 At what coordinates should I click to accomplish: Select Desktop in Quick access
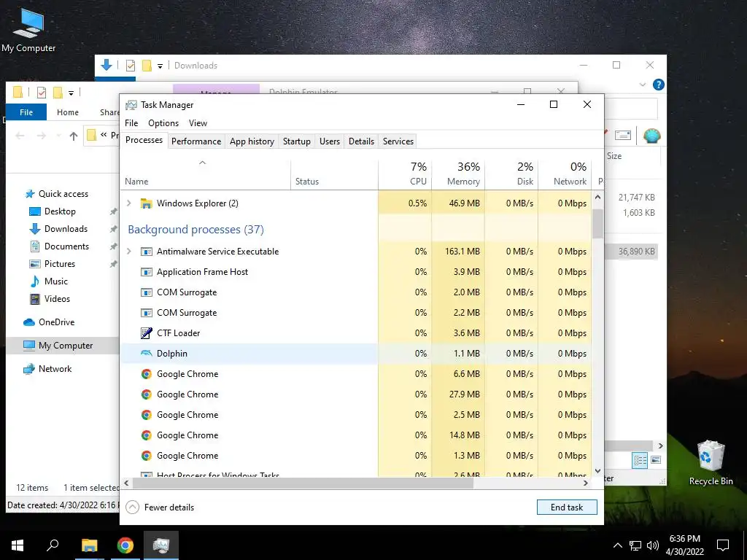(60, 211)
